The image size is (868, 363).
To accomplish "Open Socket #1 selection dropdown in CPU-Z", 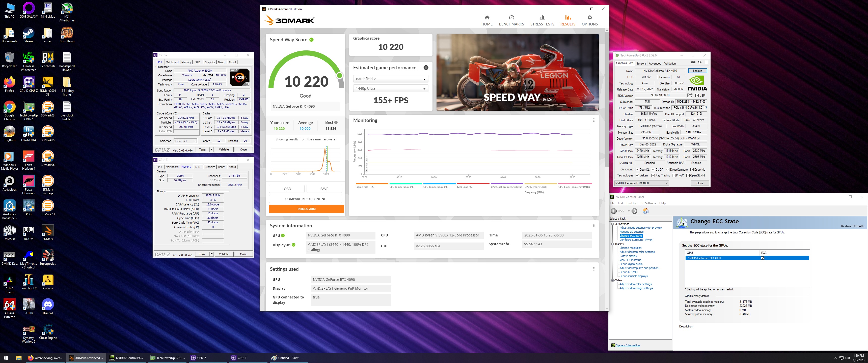I will tap(185, 141).
